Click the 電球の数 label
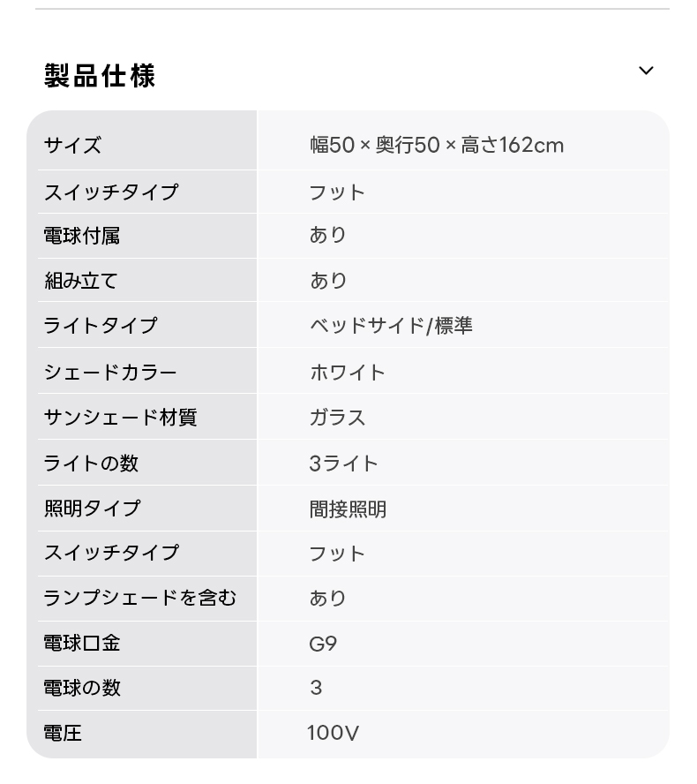Image resolution: width=697 pixels, height=784 pixels. [x=82, y=688]
